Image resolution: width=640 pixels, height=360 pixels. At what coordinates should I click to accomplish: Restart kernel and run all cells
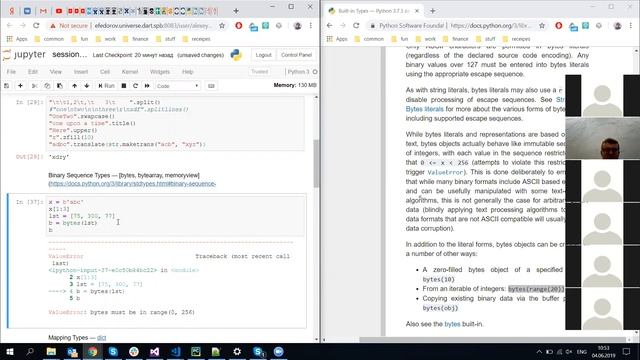click(147, 86)
